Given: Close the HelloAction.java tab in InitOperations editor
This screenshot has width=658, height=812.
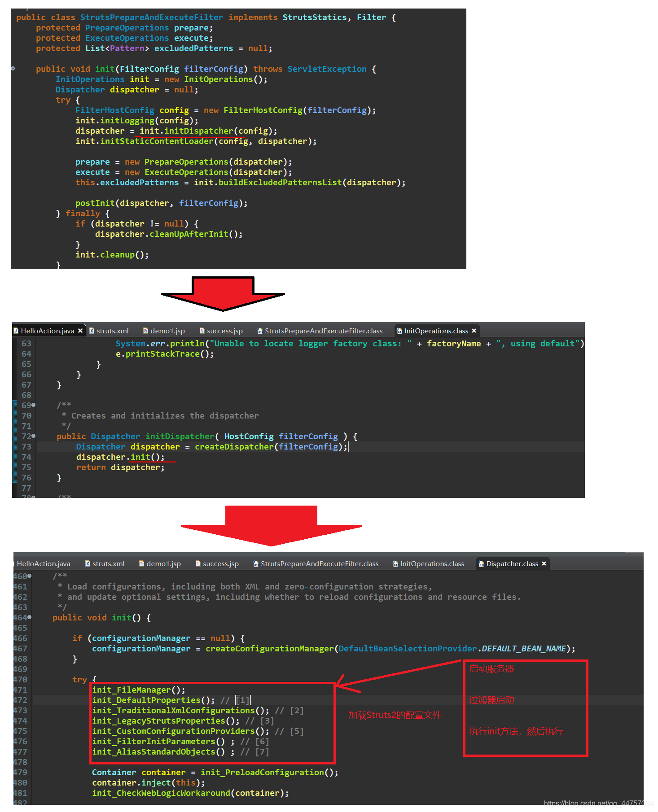Looking at the screenshot, I should [x=80, y=331].
